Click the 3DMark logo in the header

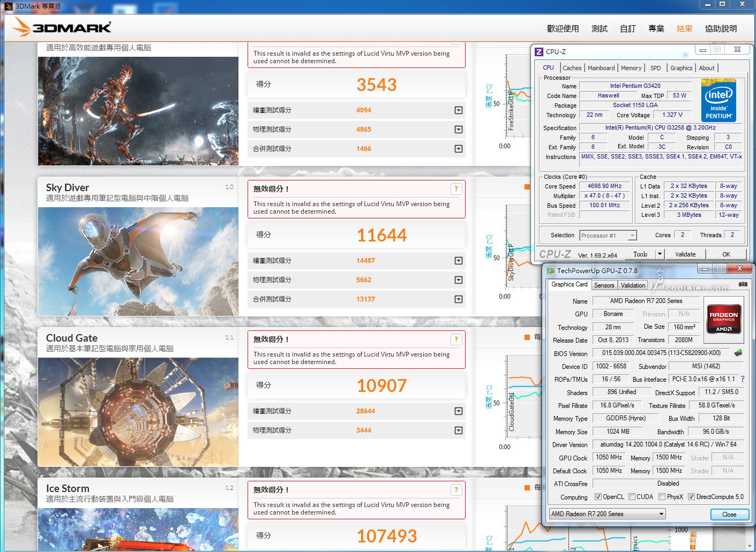pyautogui.click(x=62, y=27)
